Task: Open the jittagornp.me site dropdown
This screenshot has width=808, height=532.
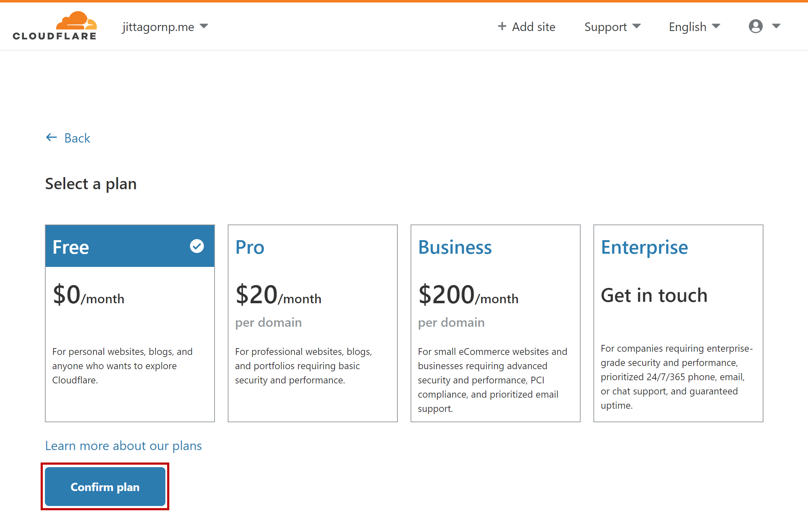Action: click(165, 27)
